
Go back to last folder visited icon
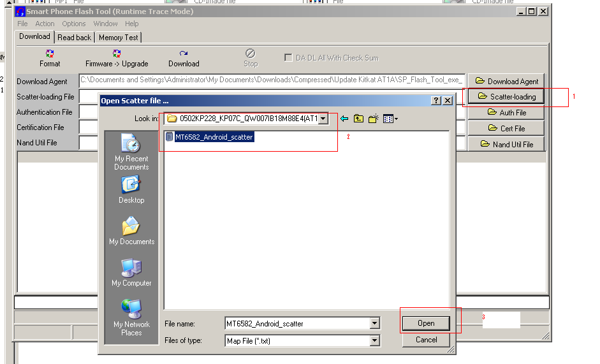(x=344, y=119)
